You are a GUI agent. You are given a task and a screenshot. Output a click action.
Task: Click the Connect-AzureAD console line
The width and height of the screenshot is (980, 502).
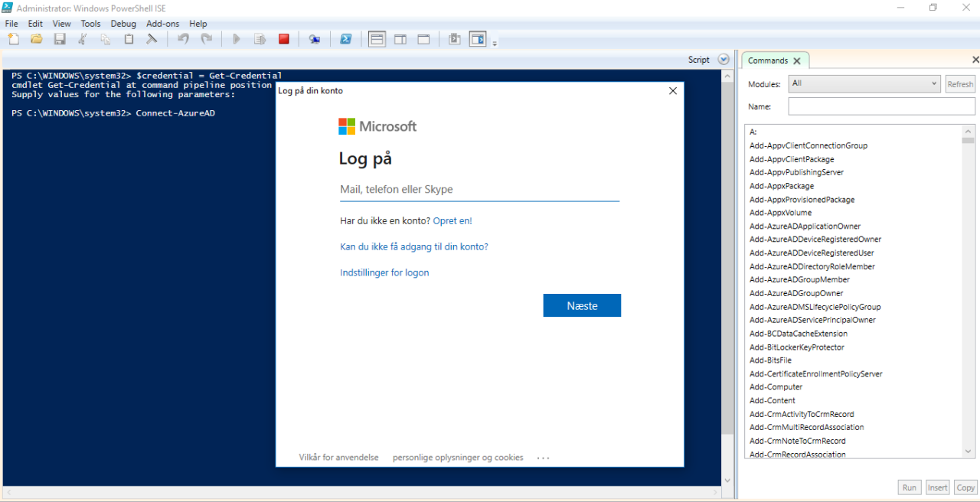175,113
